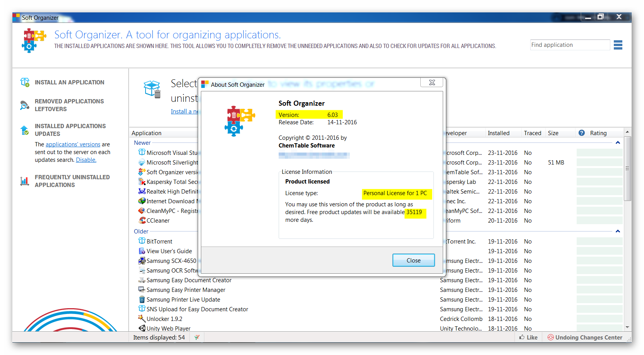Collapse the Older applications group
The width and height of the screenshot is (644, 355).
(x=618, y=232)
